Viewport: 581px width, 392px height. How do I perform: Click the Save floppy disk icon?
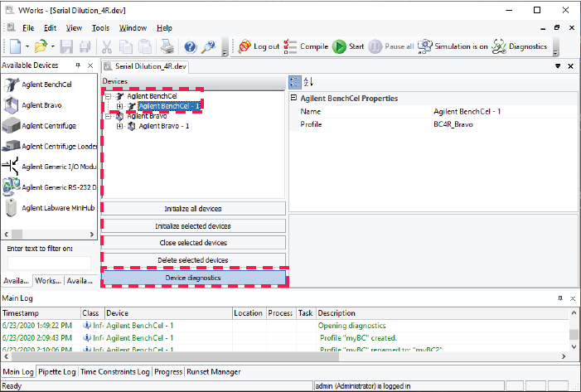[x=66, y=46]
